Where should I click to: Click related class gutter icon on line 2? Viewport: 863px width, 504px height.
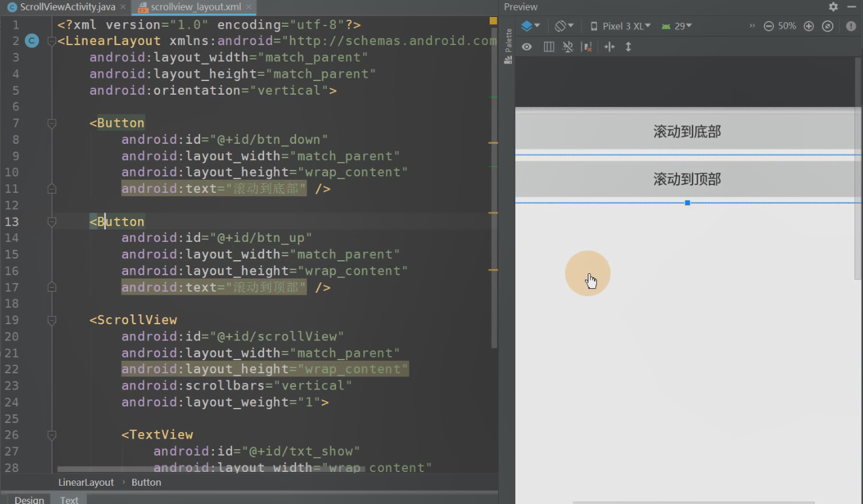(x=32, y=41)
